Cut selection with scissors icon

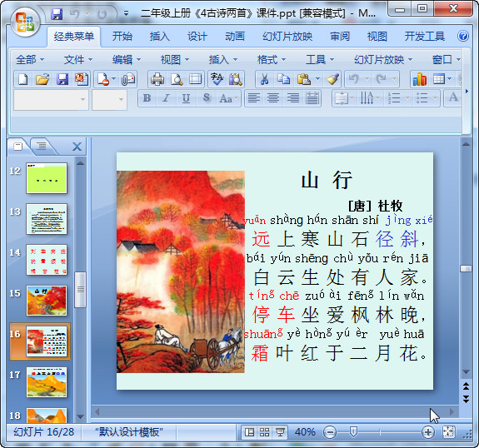click(265, 79)
